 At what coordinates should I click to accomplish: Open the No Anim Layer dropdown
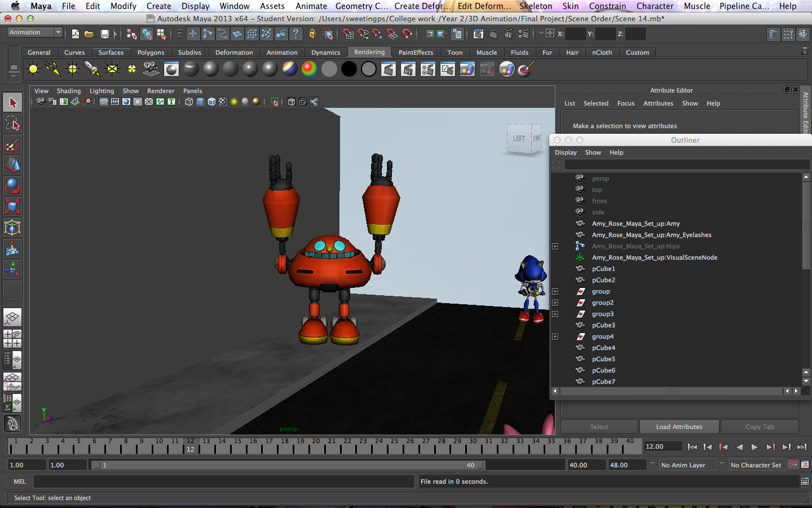tap(687, 465)
